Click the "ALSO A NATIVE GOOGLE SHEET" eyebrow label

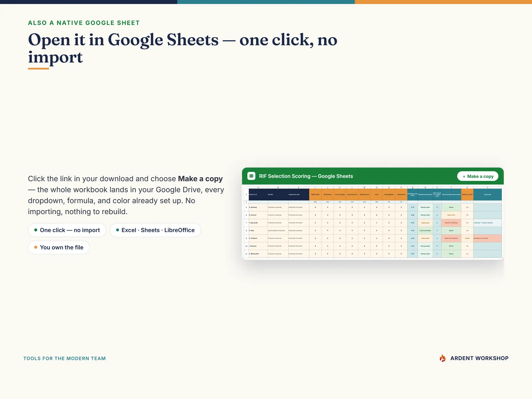point(84,23)
